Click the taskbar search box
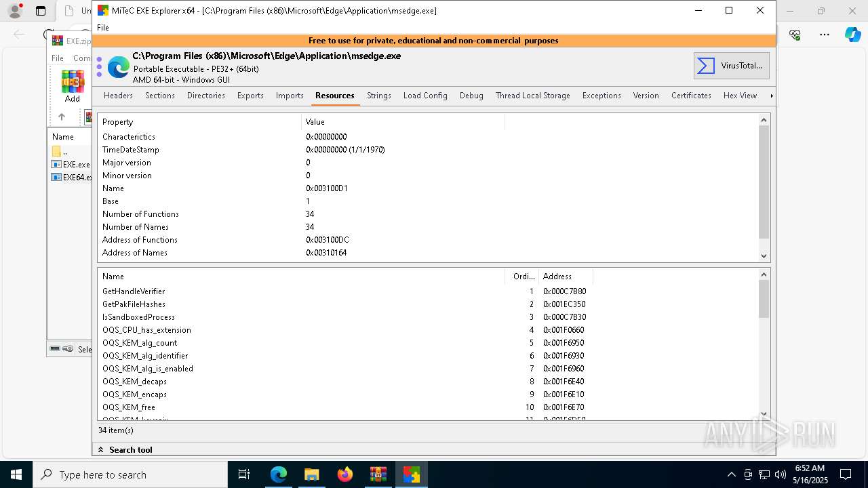868x488 pixels. [130, 474]
